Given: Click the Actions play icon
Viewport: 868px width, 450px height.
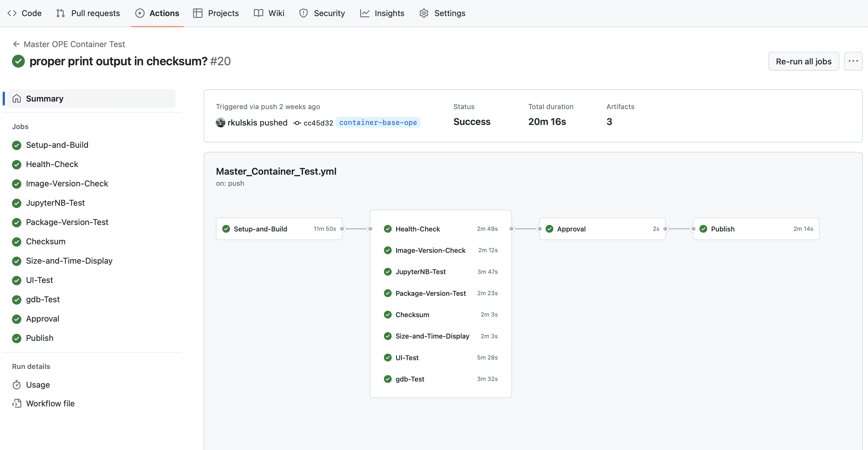Looking at the screenshot, I should [x=139, y=13].
